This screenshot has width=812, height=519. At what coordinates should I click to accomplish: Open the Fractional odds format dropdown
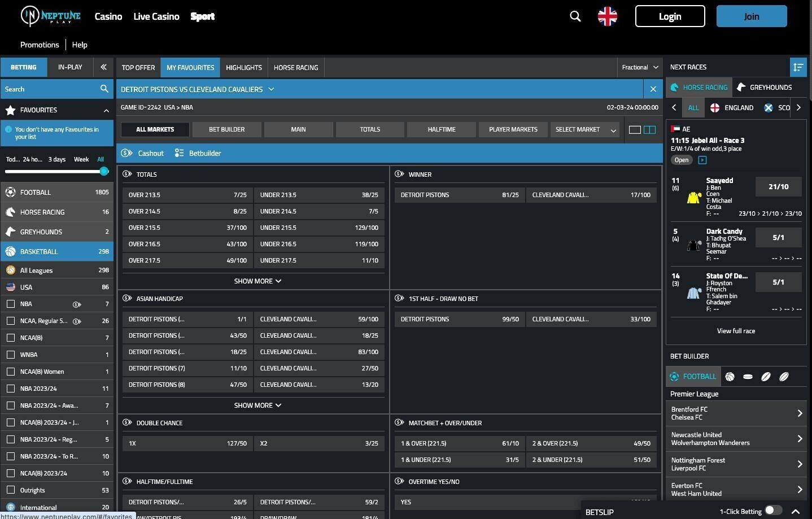640,67
